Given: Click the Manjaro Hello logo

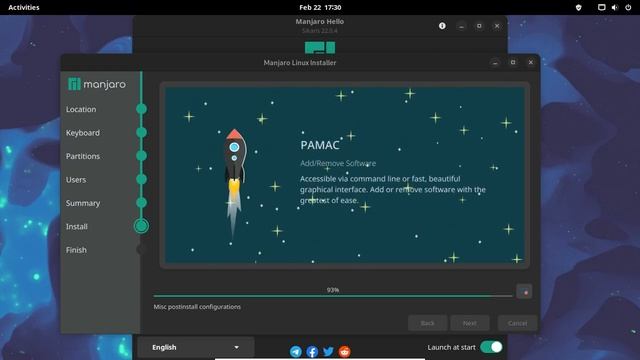Looking at the screenshot, I should point(320,47).
